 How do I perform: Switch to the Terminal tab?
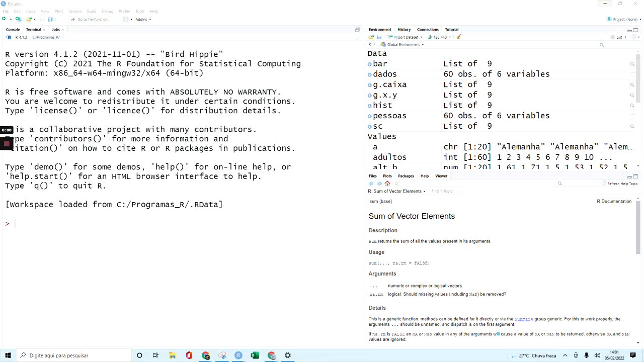pos(33,30)
